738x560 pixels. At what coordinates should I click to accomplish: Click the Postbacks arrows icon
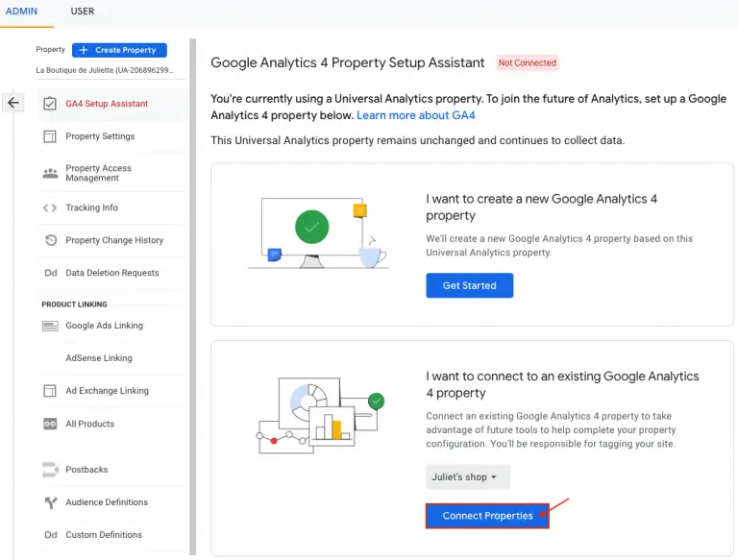coord(51,470)
